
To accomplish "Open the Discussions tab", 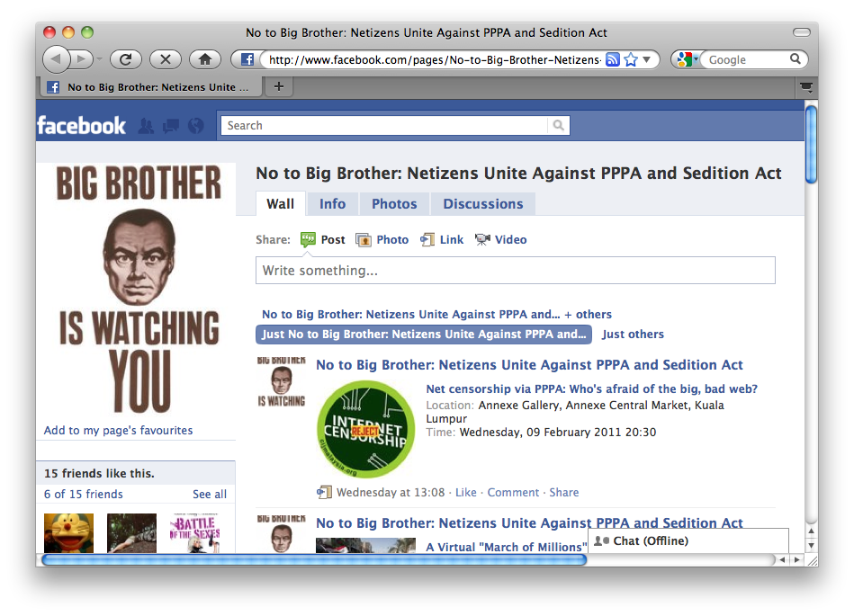I will click(483, 204).
